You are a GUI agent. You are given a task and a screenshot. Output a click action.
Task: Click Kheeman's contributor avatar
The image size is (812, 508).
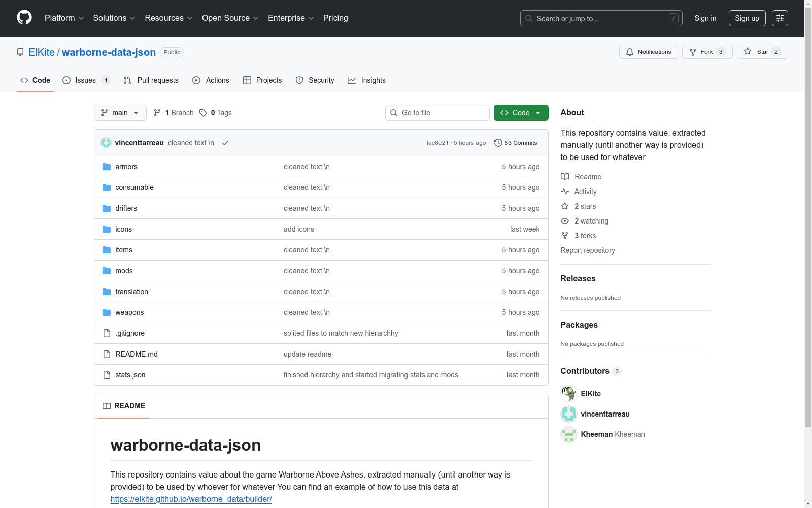(x=569, y=434)
